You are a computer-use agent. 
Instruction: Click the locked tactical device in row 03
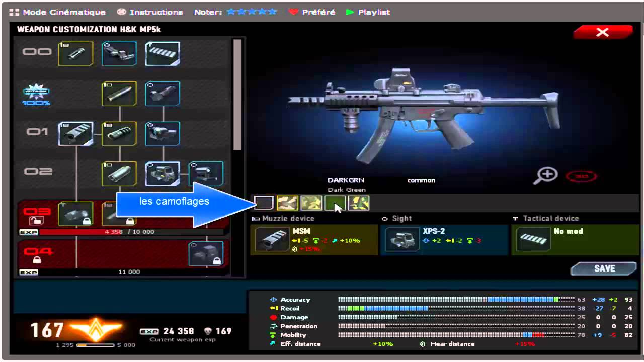tap(76, 214)
